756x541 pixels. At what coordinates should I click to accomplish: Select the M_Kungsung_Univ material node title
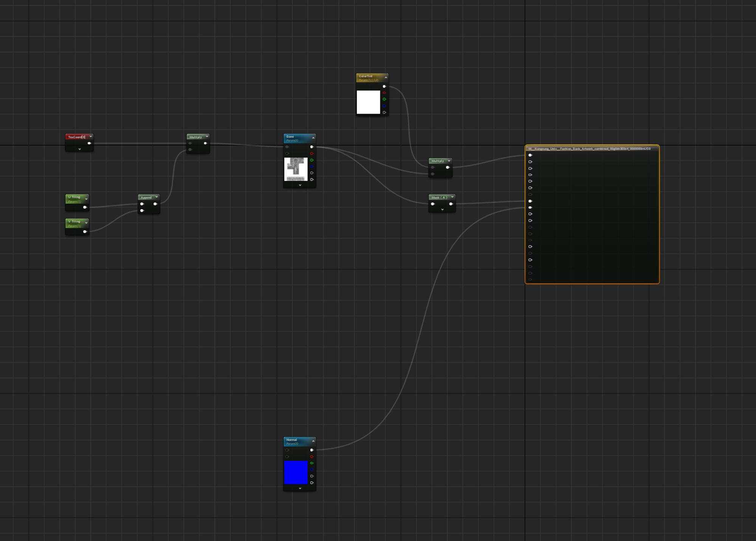tap(589, 149)
